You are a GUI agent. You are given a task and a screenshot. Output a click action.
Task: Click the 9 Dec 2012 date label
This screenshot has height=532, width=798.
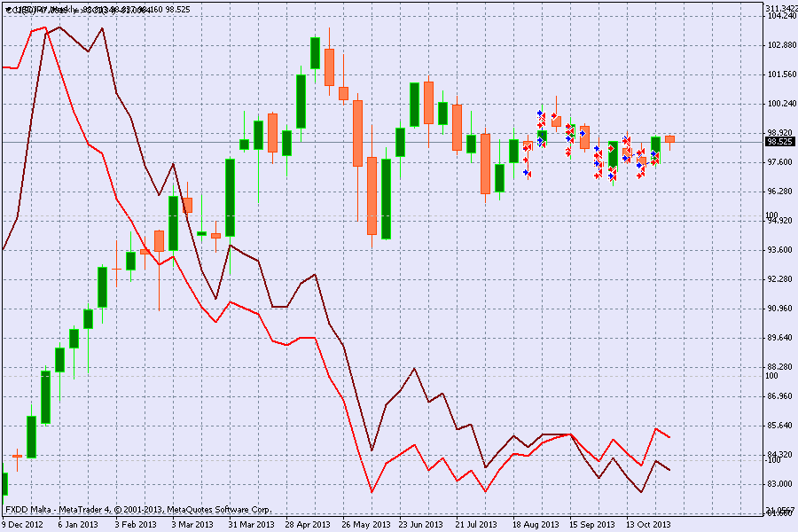point(21,524)
